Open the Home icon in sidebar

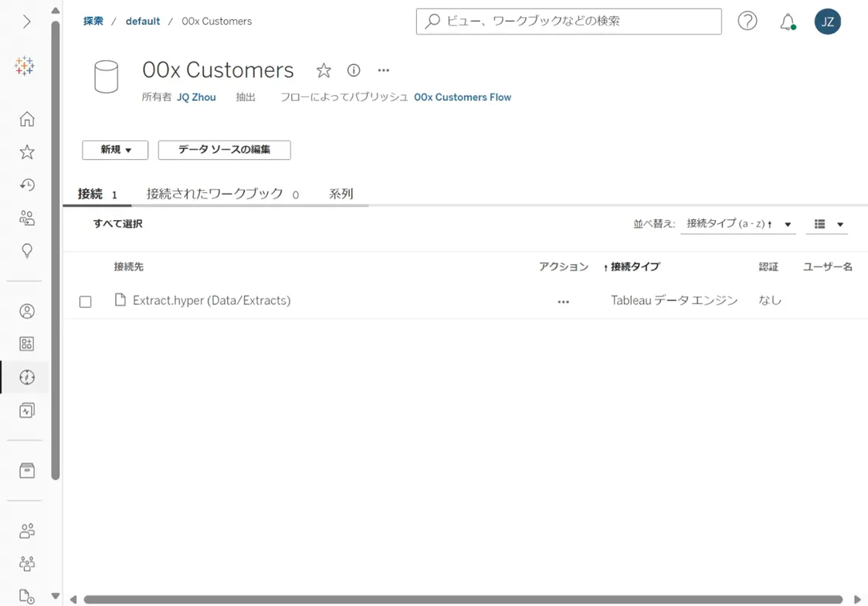point(26,119)
